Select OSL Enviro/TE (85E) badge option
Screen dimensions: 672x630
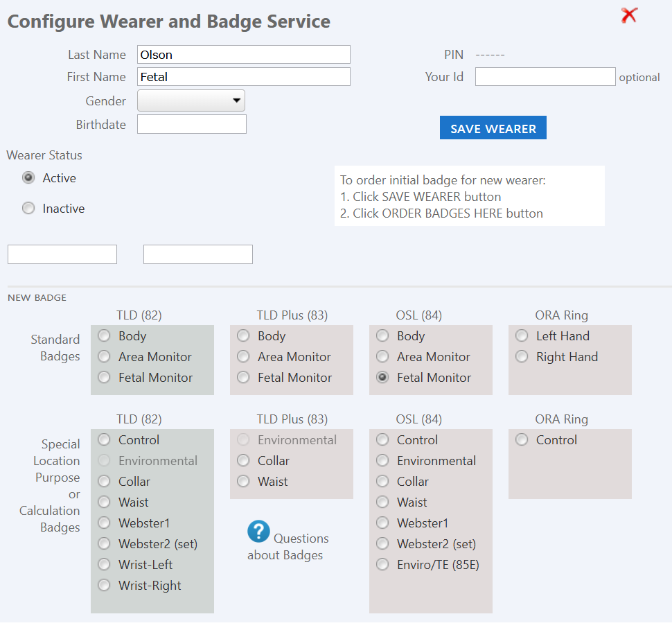[382, 565]
